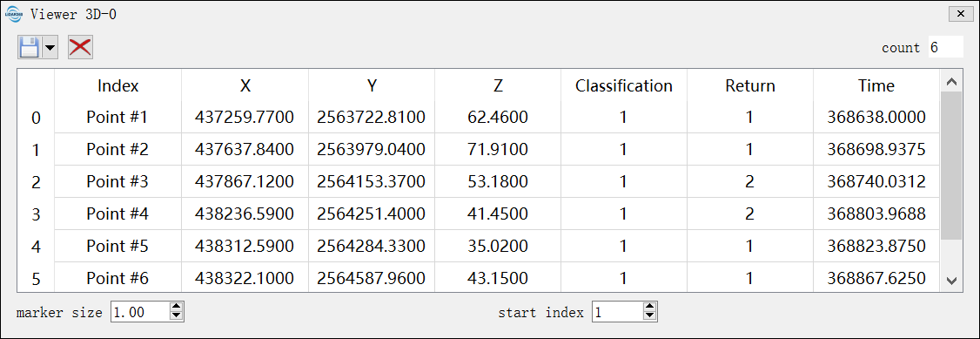
Task: Select row header 2
Action: click(37, 182)
